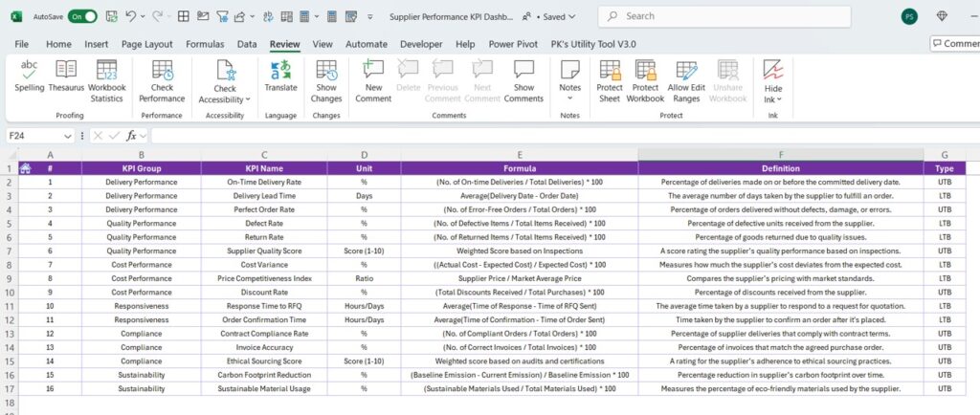Select the 'Order Confirmation Time' cell
The image size is (980, 415).
pyautogui.click(x=264, y=319)
